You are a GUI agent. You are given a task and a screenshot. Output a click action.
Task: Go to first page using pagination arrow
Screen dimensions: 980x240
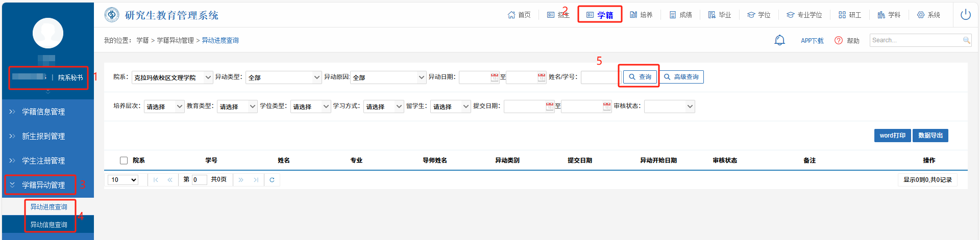click(x=156, y=180)
